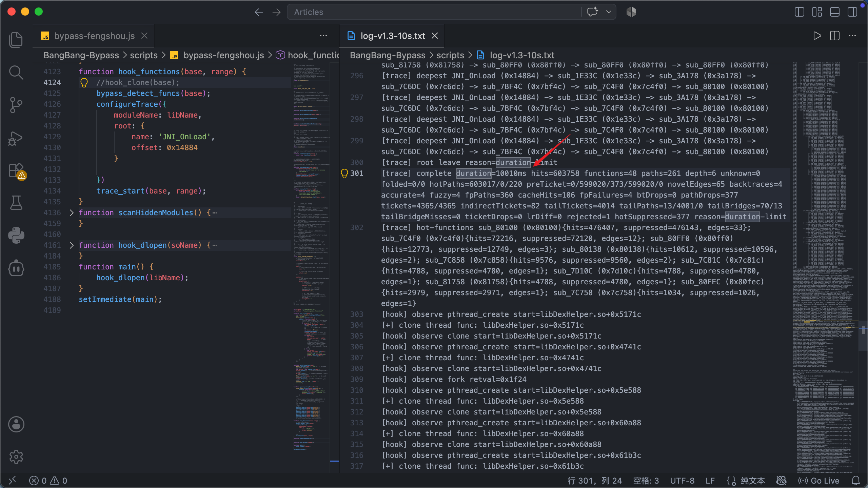Screen dimensions: 868x488
Task: Expand folded ellipsis after hook_dlopen brace
Action: [x=214, y=245]
